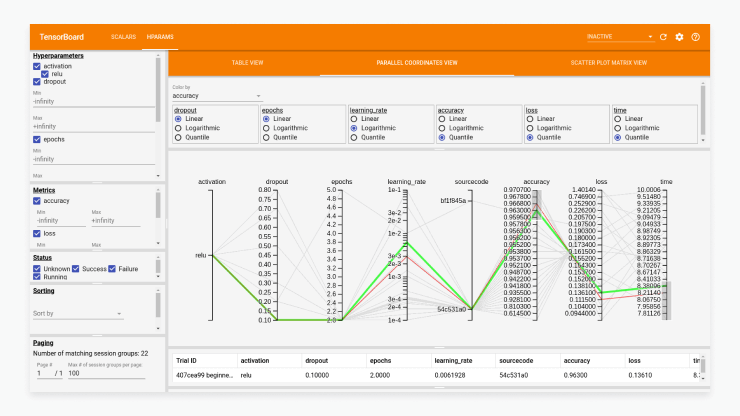The image size is (740, 416).
Task: Click the TensorBoard logo title
Action: click(x=62, y=37)
